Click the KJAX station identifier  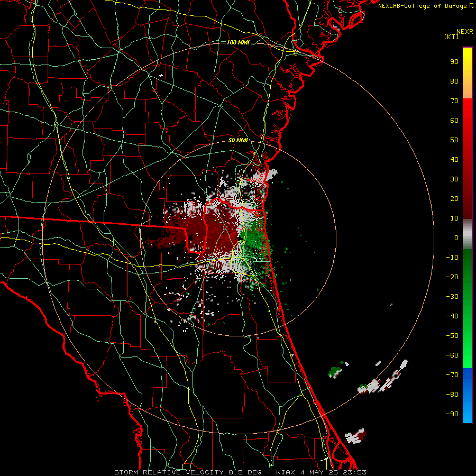click(x=287, y=472)
